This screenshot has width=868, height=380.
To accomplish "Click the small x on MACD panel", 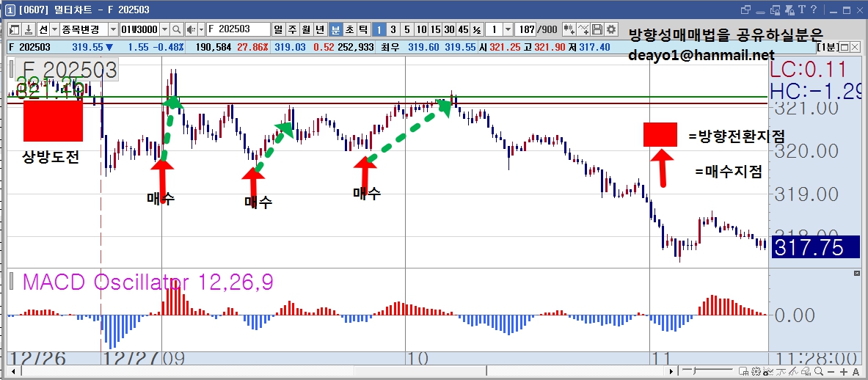I will point(858,274).
